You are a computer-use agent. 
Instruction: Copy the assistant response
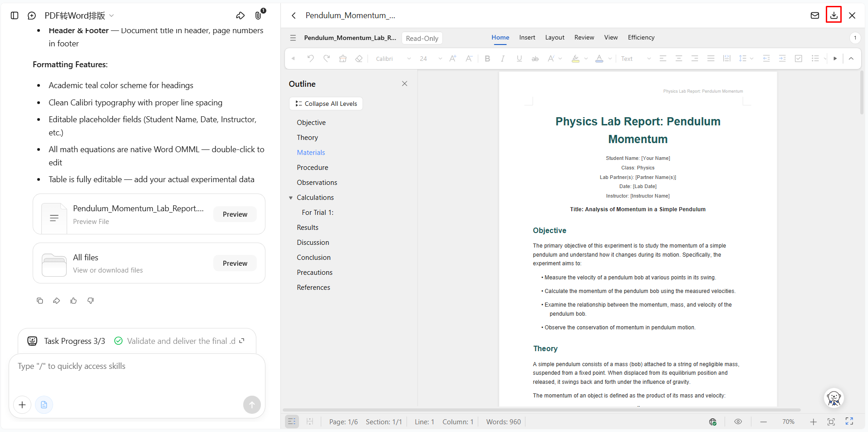[x=40, y=301]
